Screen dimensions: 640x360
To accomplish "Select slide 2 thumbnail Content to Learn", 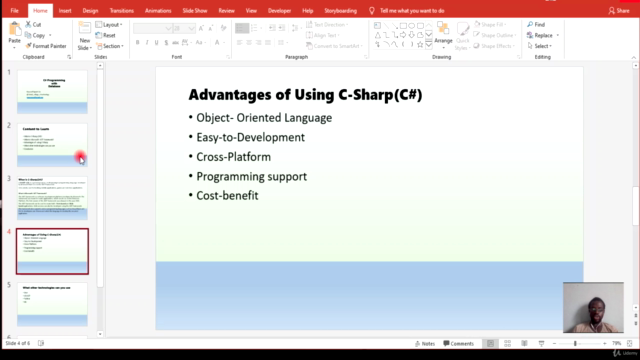I will click(x=52, y=145).
